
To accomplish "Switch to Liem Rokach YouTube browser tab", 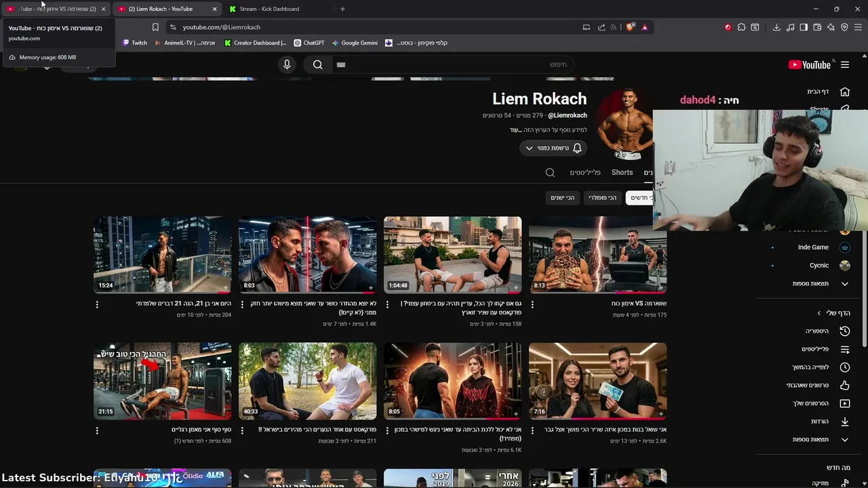I will point(167,9).
